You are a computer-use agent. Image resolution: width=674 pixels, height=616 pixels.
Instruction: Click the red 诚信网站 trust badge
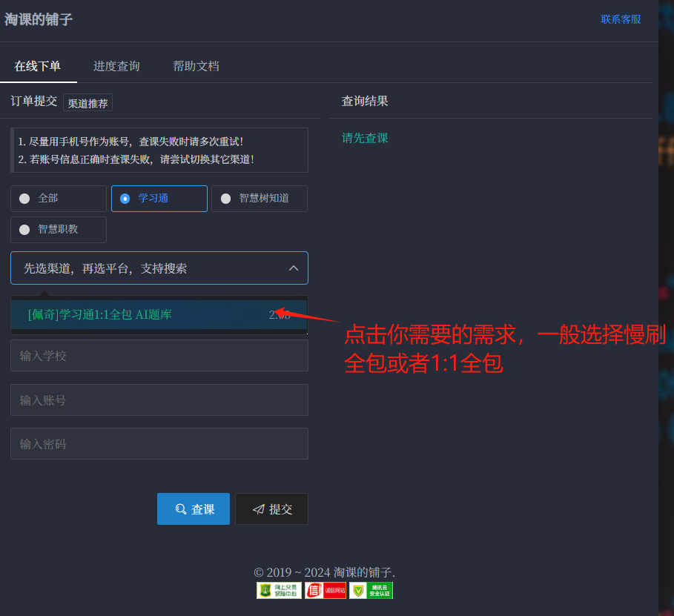coord(325,590)
